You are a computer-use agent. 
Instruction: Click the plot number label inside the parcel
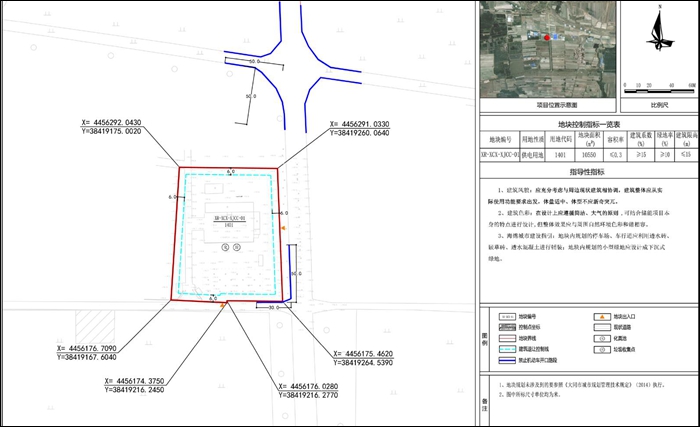click(229, 219)
